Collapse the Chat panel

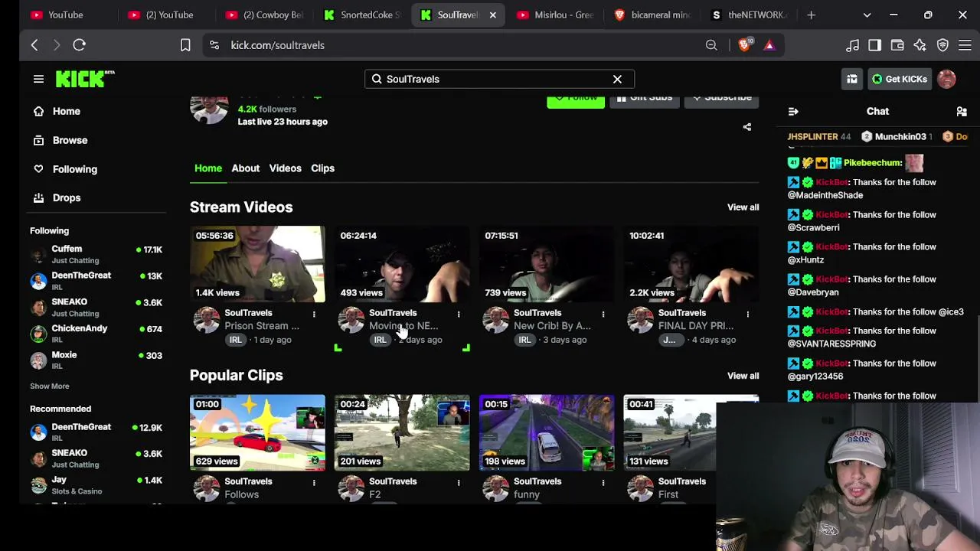pyautogui.click(x=793, y=112)
